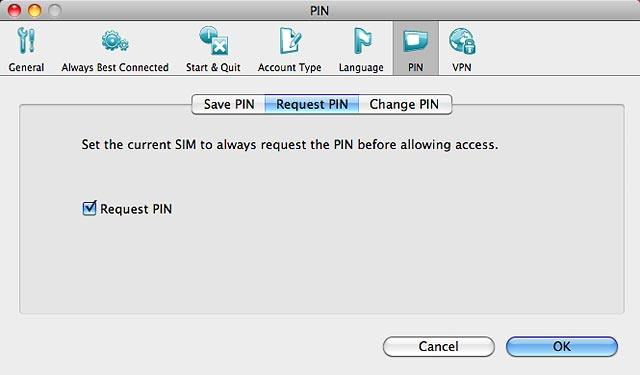Open Start & Quit settings icon

click(213, 41)
